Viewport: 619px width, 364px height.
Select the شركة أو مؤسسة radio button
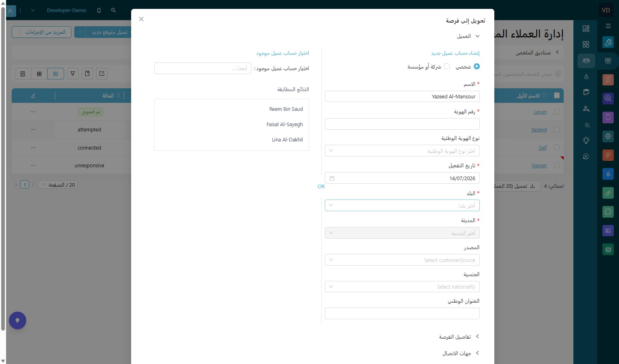coord(447,67)
